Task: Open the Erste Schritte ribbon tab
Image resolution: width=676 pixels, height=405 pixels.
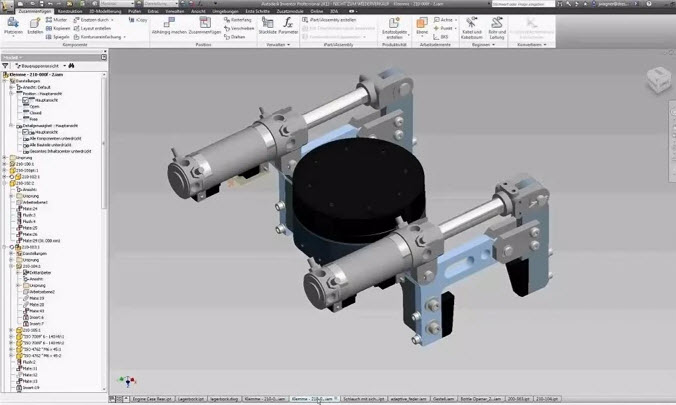Action: (x=257, y=11)
